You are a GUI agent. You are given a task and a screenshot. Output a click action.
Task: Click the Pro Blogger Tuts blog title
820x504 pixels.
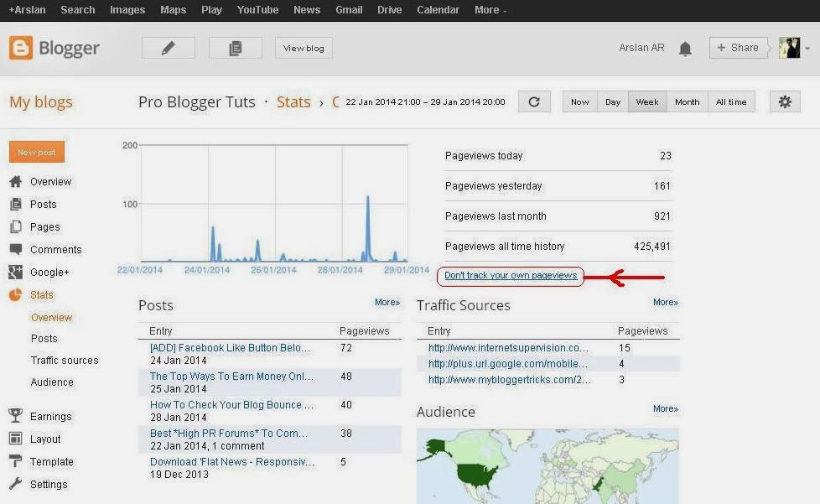tap(197, 102)
